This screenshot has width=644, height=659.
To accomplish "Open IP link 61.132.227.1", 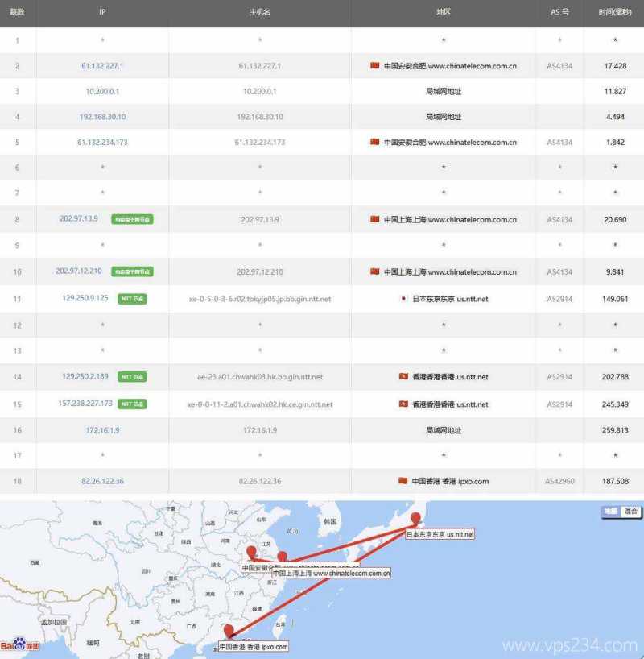I will pos(100,66).
